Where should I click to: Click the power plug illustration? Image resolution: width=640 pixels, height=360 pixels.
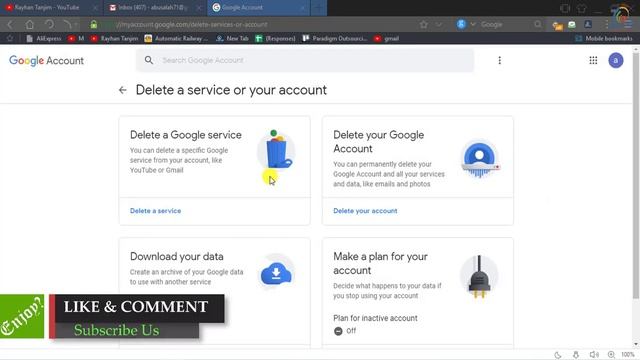pos(479,276)
